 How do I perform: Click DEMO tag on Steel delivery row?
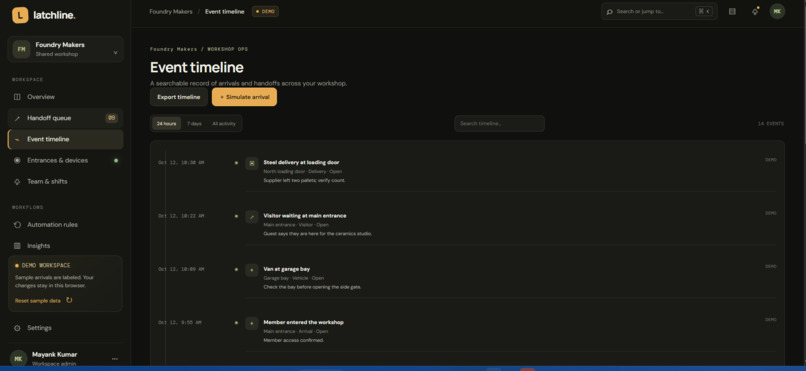point(771,160)
